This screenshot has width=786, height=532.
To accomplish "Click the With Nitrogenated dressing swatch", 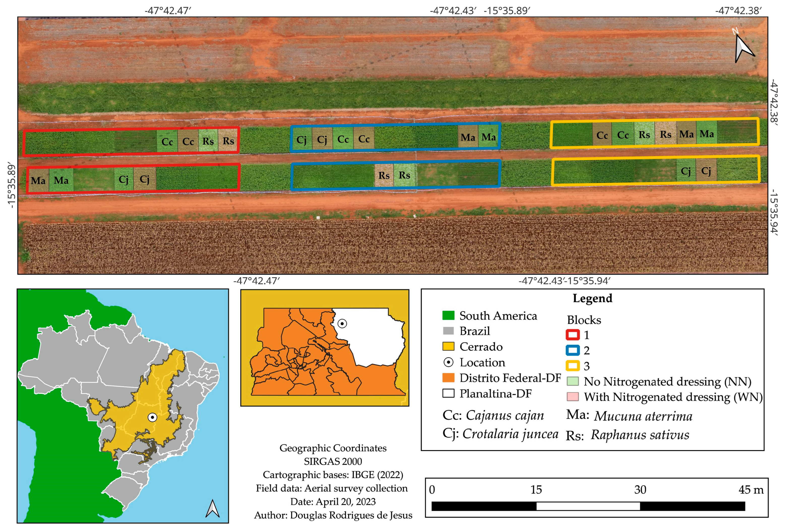I will [x=573, y=396].
